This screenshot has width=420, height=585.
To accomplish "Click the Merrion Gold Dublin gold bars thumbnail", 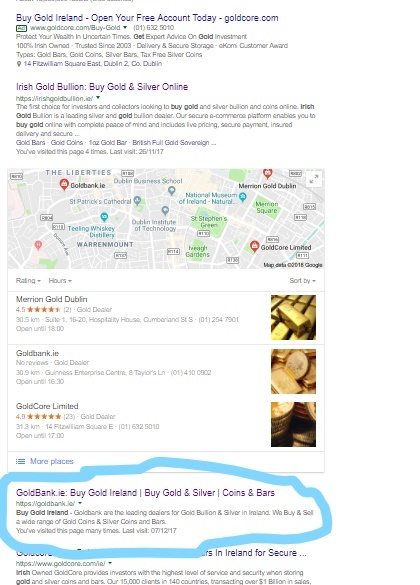I will click(x=293, y=317).
